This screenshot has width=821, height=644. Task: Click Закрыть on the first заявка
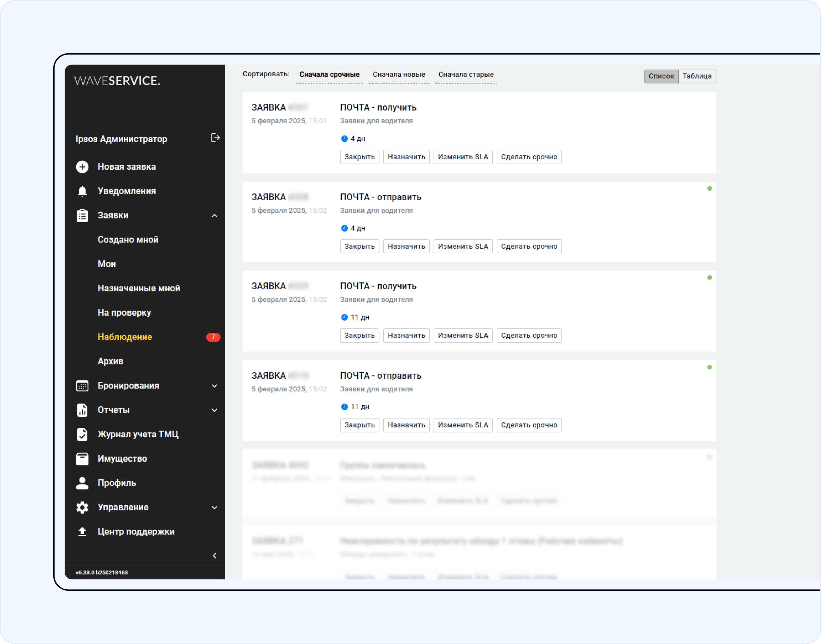coord(359,157)
